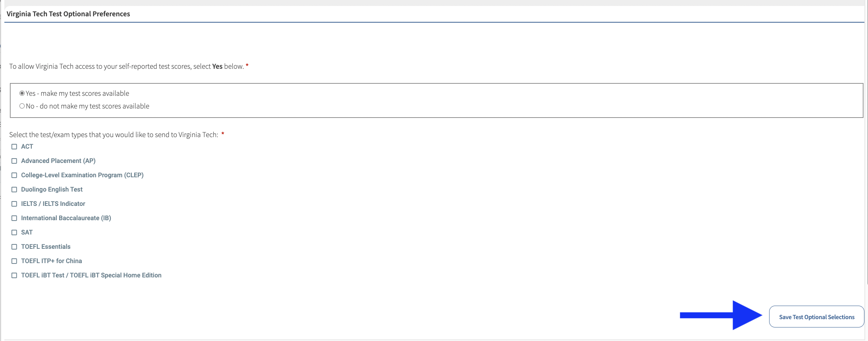The image size is (868, 341).
Task: Click Save Test Optional Selections button
Action: coord(816,317)
